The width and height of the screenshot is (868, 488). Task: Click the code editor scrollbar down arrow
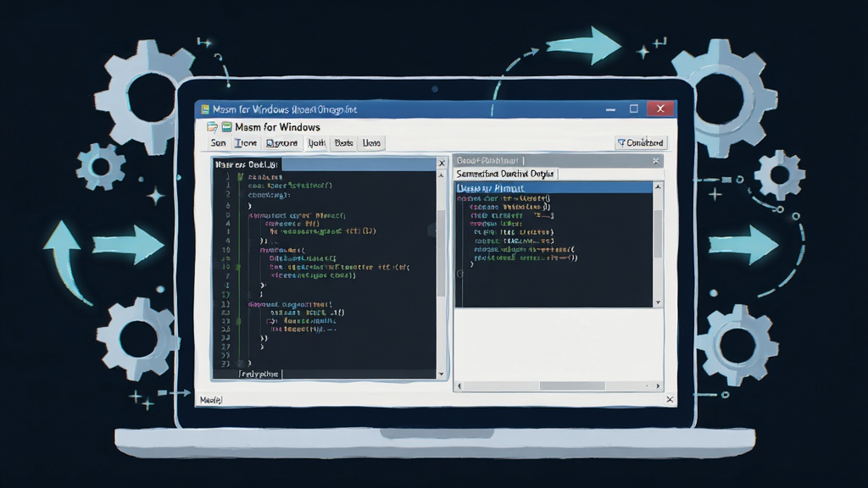[441, 374]
